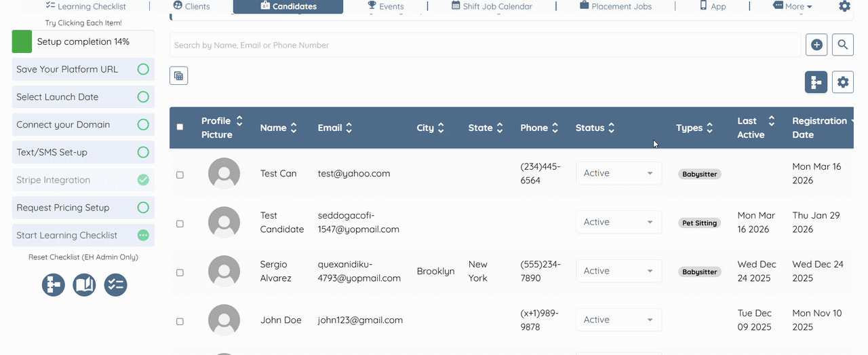
Task: Click the Babysitter tag in Test Can row
Action: pyautogui.click(x=700, y=174)
